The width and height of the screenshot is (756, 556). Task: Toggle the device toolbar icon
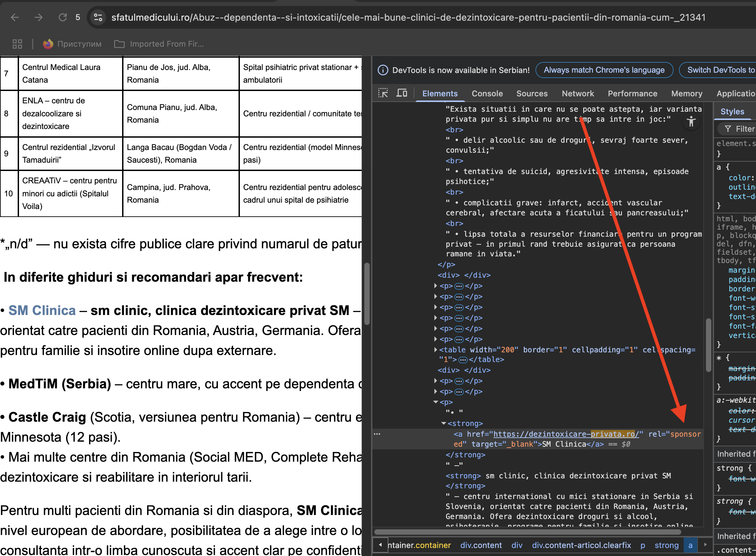pos(402,93)
